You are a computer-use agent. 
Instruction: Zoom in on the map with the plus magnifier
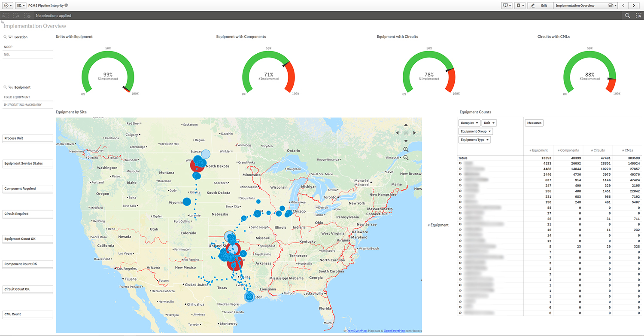pos(406,149)
